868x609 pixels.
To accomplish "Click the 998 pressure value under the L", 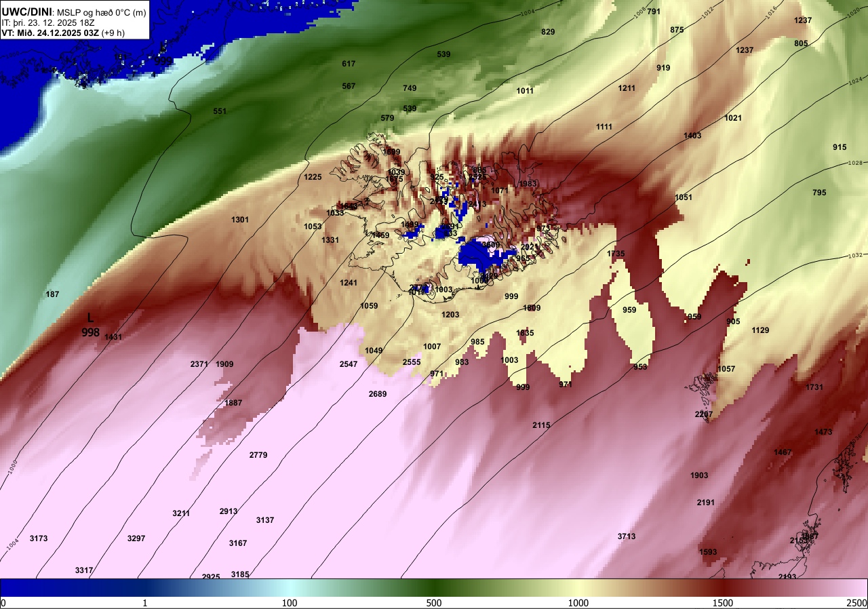I will coord(91,332).
